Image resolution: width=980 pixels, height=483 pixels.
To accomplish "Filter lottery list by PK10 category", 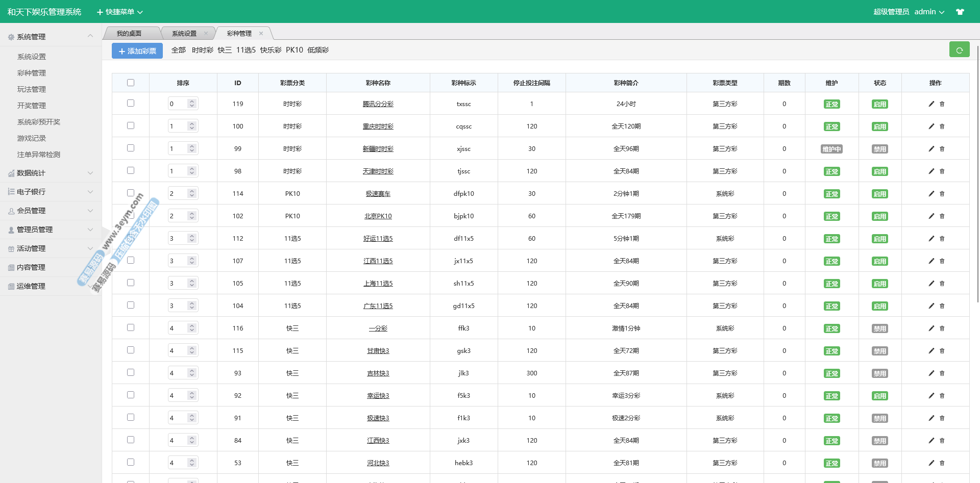I will tap(294, 50).
